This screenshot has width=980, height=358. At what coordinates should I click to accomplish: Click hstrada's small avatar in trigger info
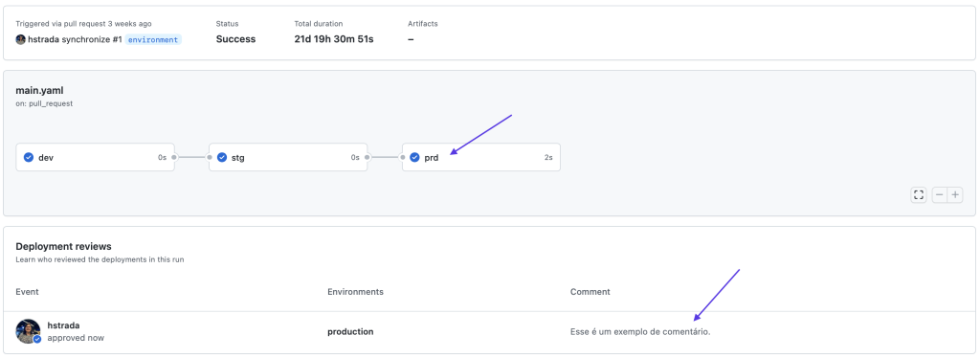coord(21,39)
